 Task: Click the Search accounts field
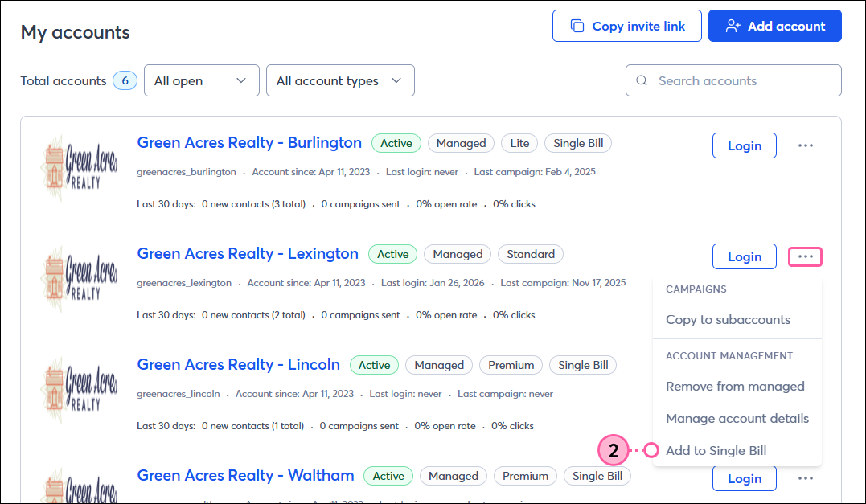point(733,80)
